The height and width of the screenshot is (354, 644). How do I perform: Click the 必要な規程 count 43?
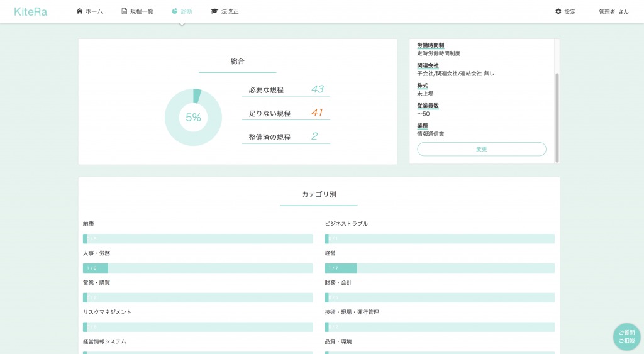pyautogui.click(x=318, y=89)
